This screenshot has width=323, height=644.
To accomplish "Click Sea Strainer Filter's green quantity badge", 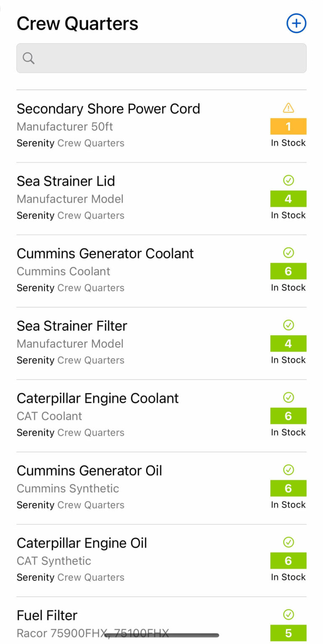I will tap(288, 343).
